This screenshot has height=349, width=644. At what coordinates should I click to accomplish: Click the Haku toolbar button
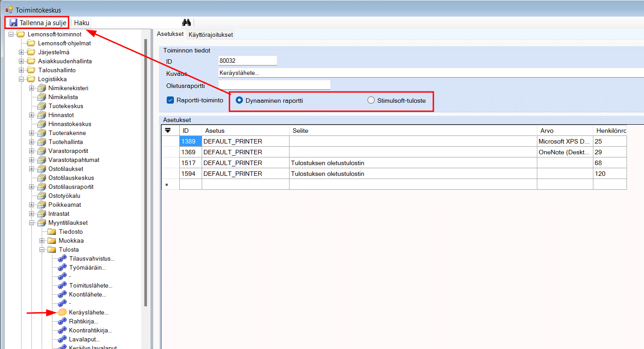(82, 22)
